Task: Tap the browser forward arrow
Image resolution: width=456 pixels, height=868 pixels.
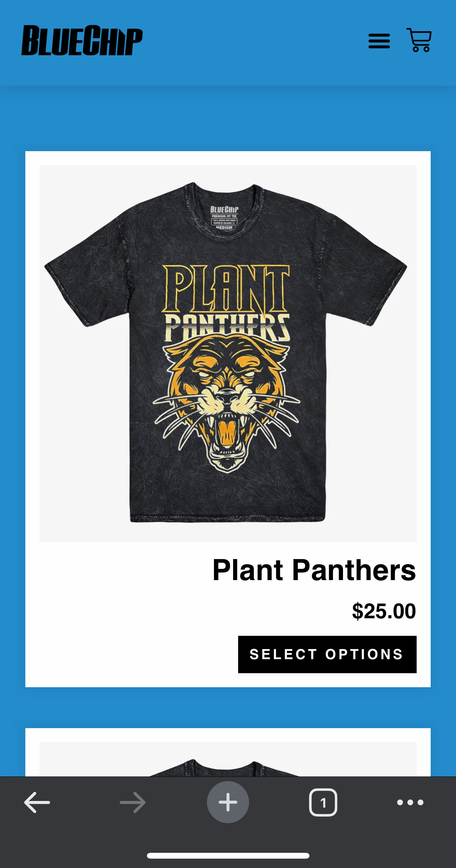Action: (133, 802)
